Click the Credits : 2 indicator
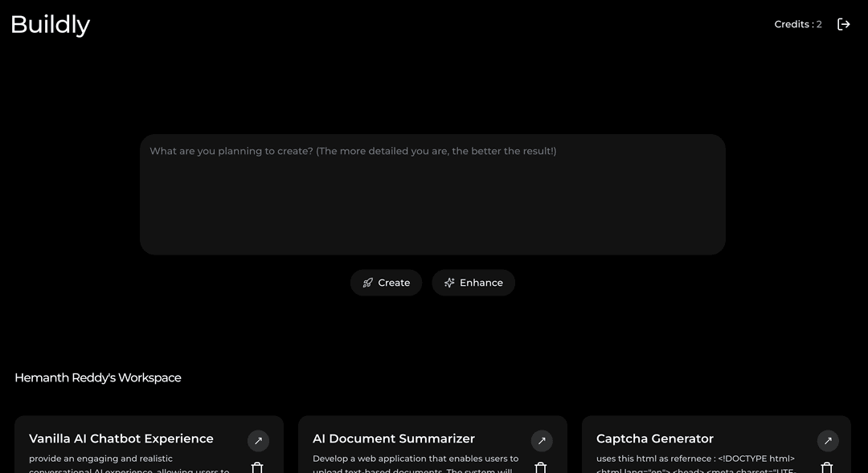The image size is (868, 473). coord(797,24)
